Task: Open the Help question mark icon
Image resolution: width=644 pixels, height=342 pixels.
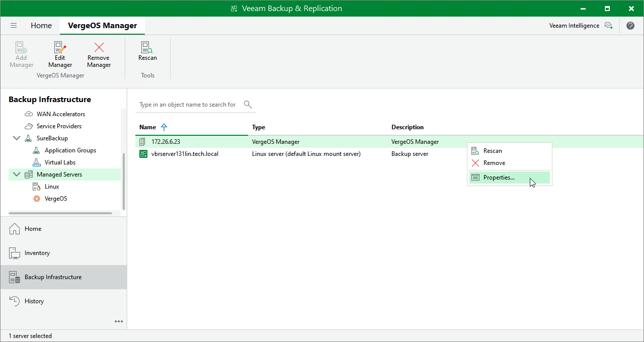Action: (630, 26)
